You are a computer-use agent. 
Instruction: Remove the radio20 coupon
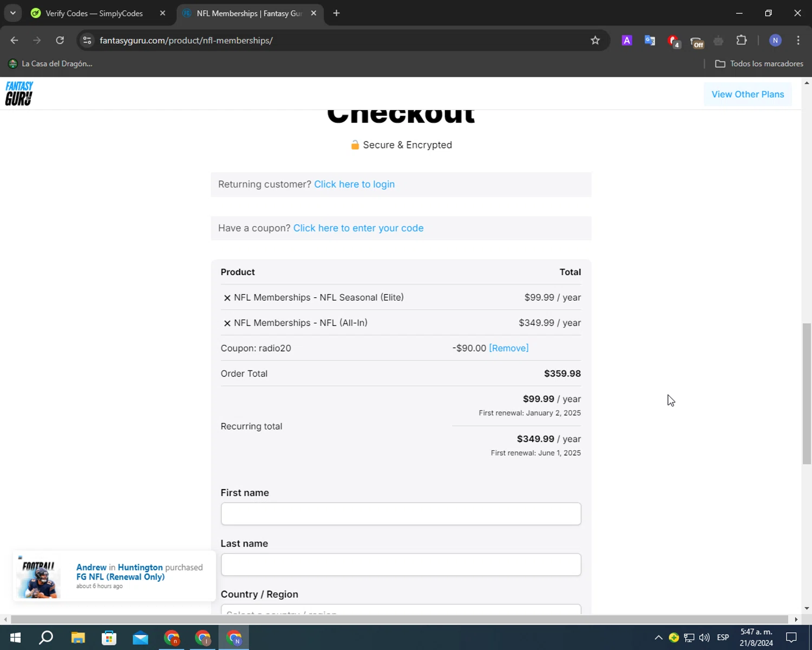(509, 348)
